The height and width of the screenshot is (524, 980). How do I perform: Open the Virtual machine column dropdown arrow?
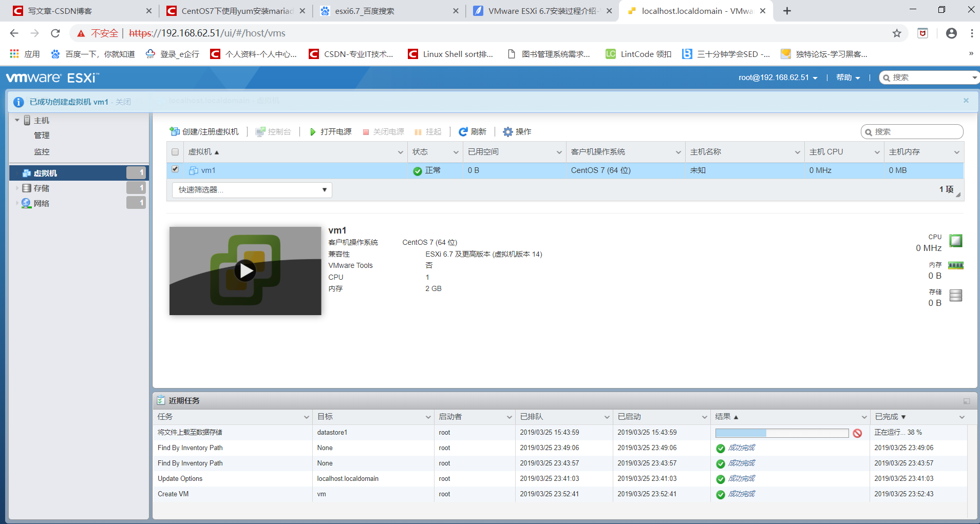pyautogui.click(x=401, y=152)
